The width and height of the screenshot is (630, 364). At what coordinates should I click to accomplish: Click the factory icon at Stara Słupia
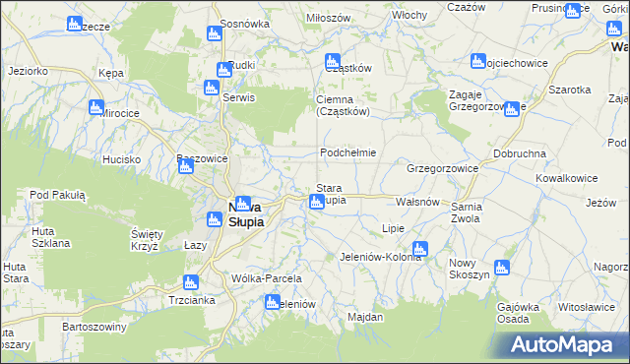pos(317,202)
